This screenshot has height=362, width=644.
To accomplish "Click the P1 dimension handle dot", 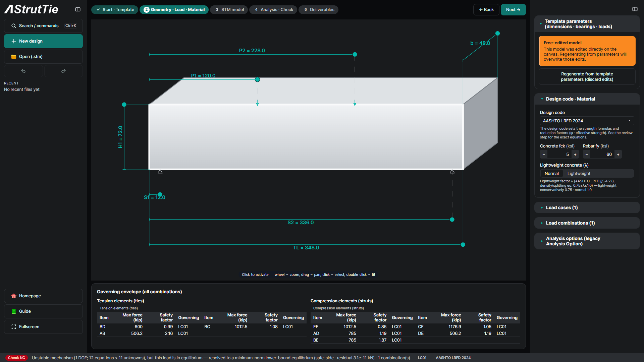I will (x=257, y=79).
